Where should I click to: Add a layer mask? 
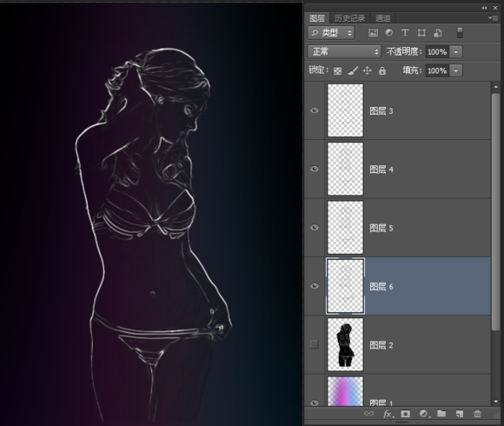(x=405, y=414)
